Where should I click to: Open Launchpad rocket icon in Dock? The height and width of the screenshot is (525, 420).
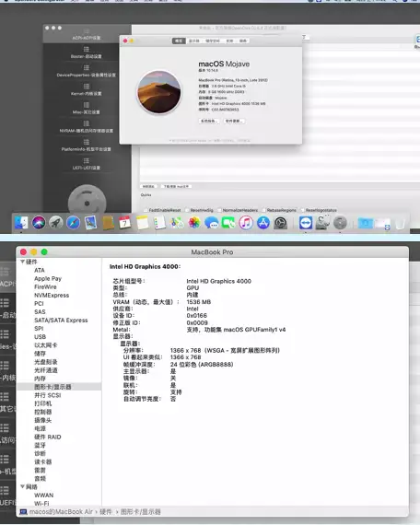(56, 223)
